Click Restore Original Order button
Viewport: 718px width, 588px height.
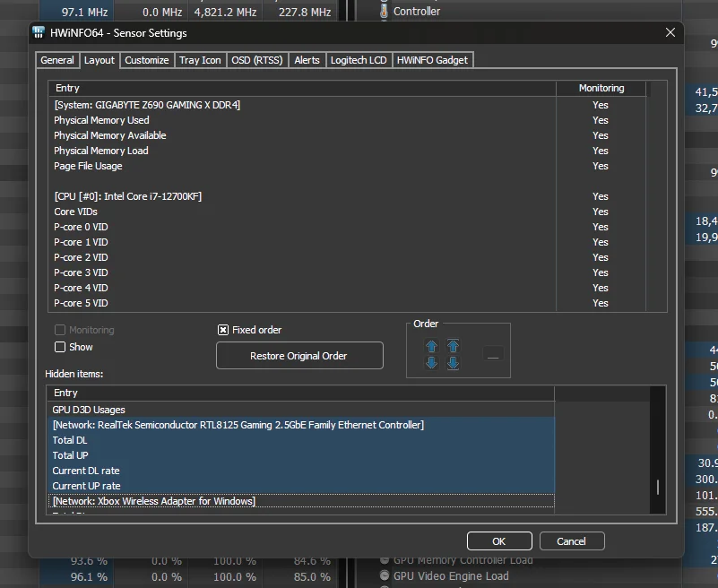pos(299,355)
